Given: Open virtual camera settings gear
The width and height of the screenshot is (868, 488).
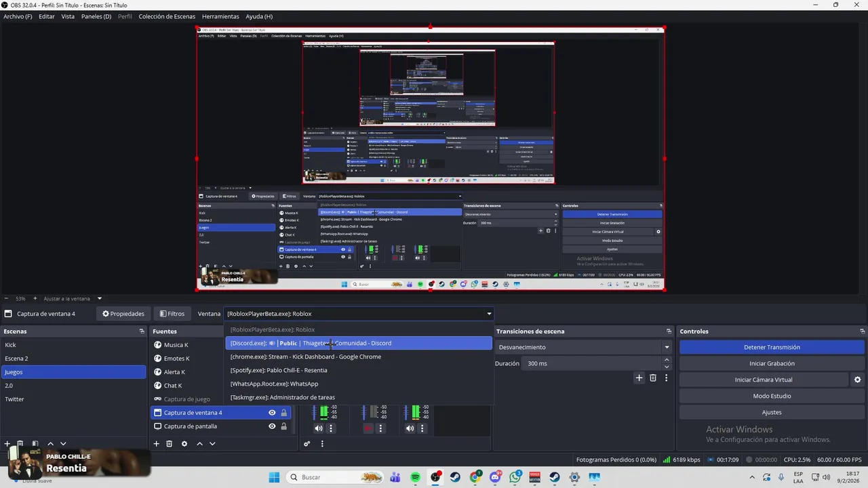Looking at the screenshot, I should click(857, 380).
